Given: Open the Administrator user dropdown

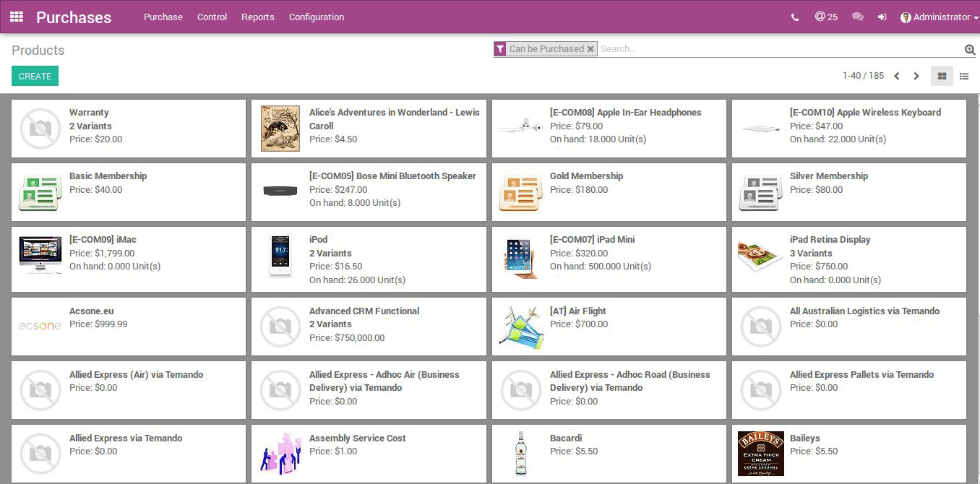Looking at the screenshot, I should point(940,17).
